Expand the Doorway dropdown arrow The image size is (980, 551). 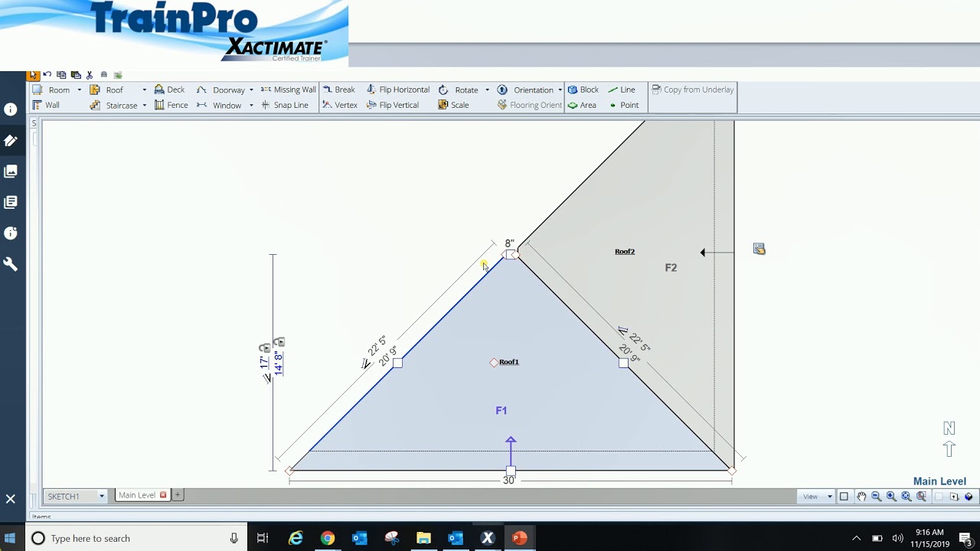click(x=251, y=90)
